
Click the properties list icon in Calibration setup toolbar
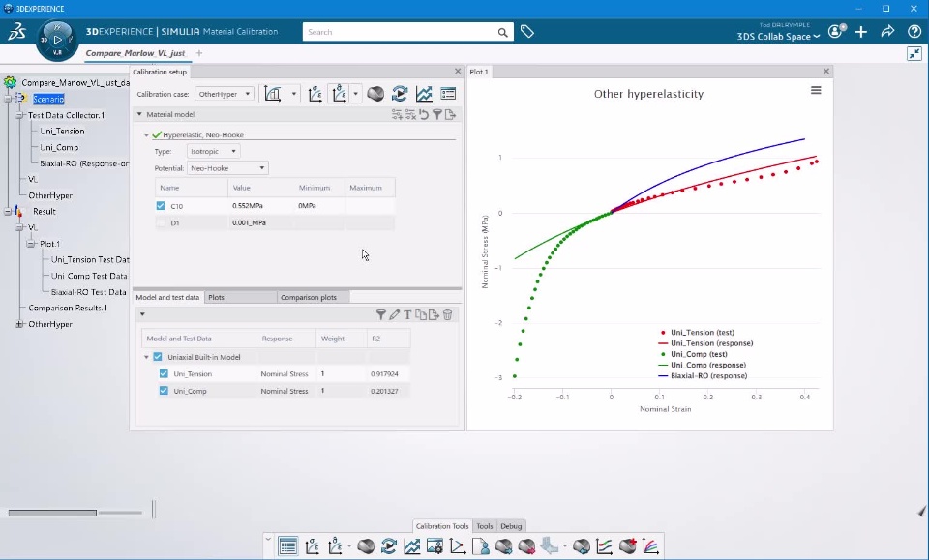[x=448, y=94]
